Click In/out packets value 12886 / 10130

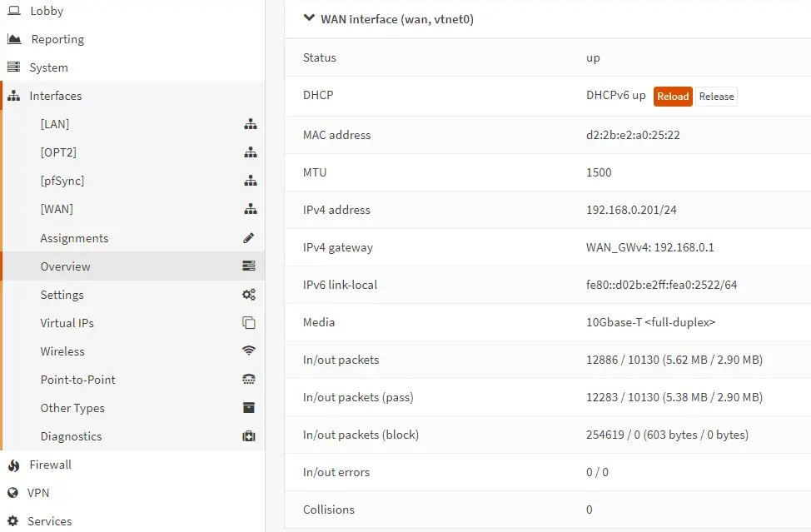click(674, 360)
